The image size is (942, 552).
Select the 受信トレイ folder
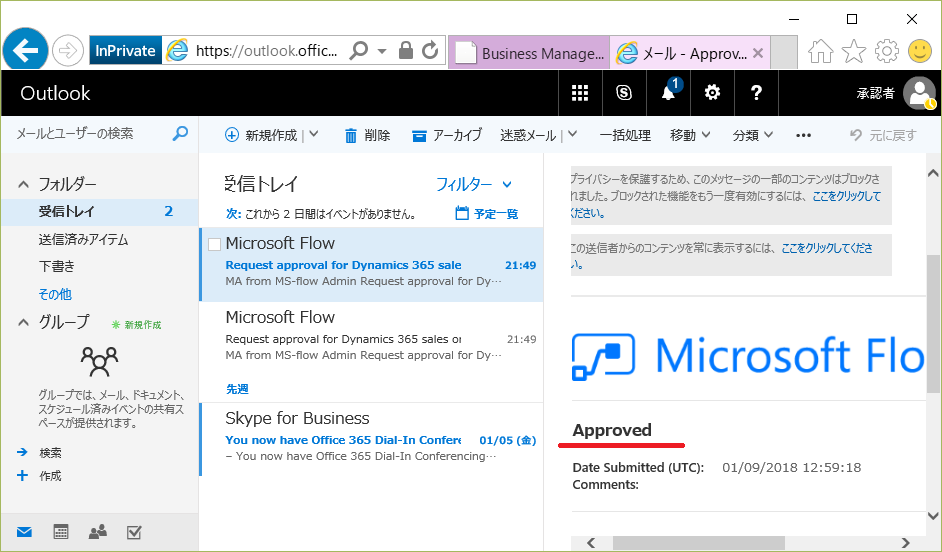[x=100, y=211]
